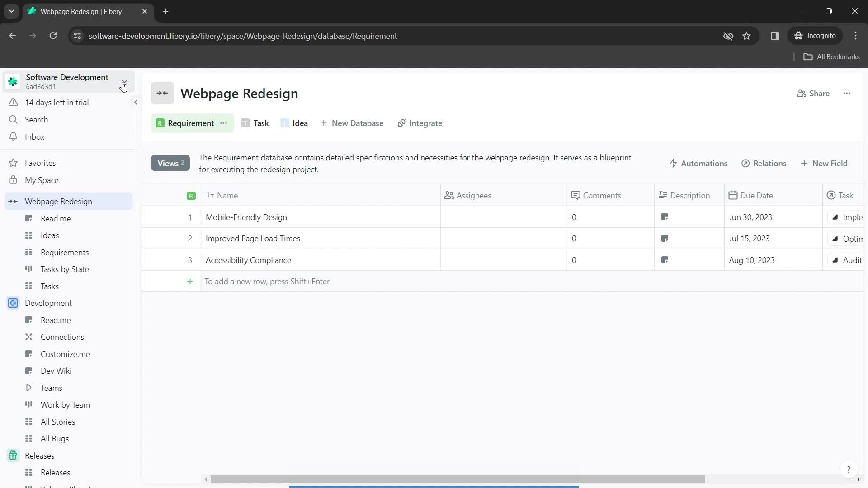The image size is (868, 488).
Task: Open the browser side panel icon
Action: point(775,36)
